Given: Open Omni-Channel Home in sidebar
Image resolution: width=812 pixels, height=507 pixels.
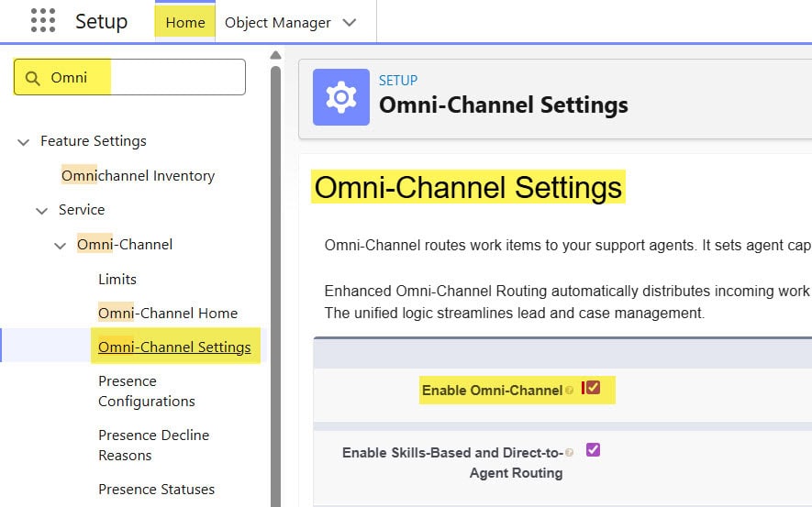Looking at the screenshot, I should (168, 313).
